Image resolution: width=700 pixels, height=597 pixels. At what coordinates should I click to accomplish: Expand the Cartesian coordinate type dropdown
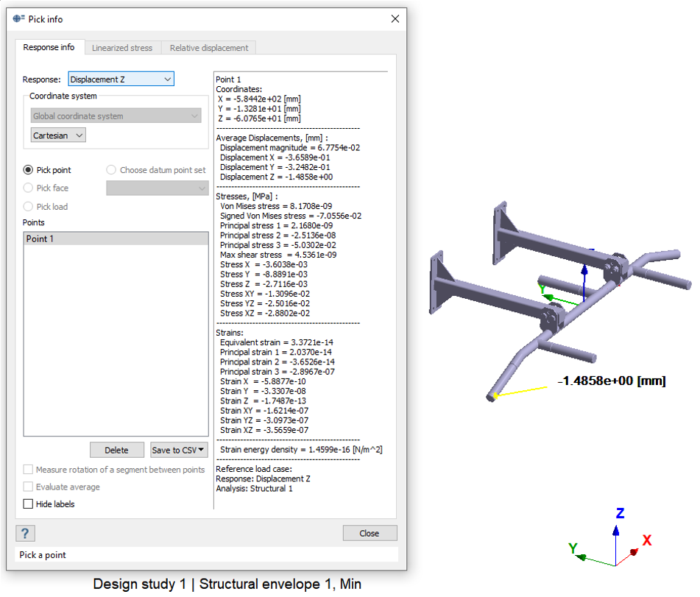coord(58,135)
